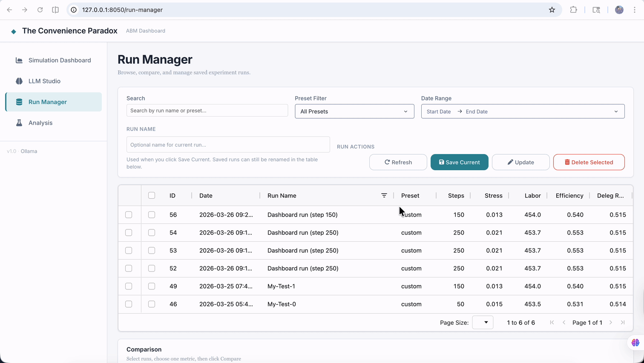644x363 pixels.
Task: Click the 0.531 efficiency value
Action: pos(575,304)
